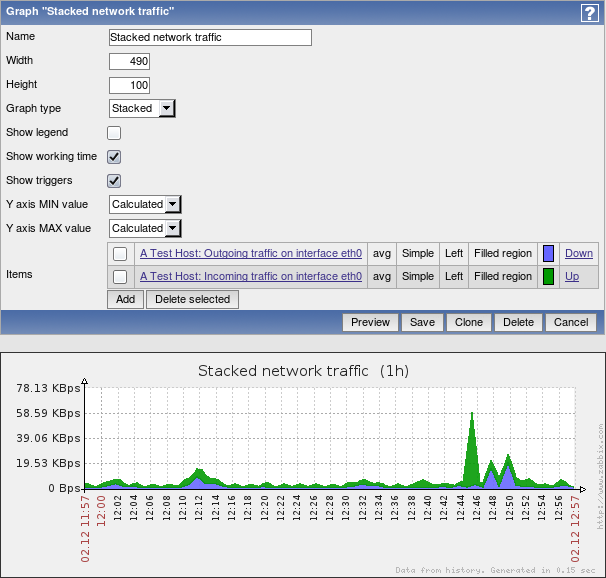Select the Incoming traffic item checkbox
Viewport: 606px width, 578px height.
coord(120,277)
